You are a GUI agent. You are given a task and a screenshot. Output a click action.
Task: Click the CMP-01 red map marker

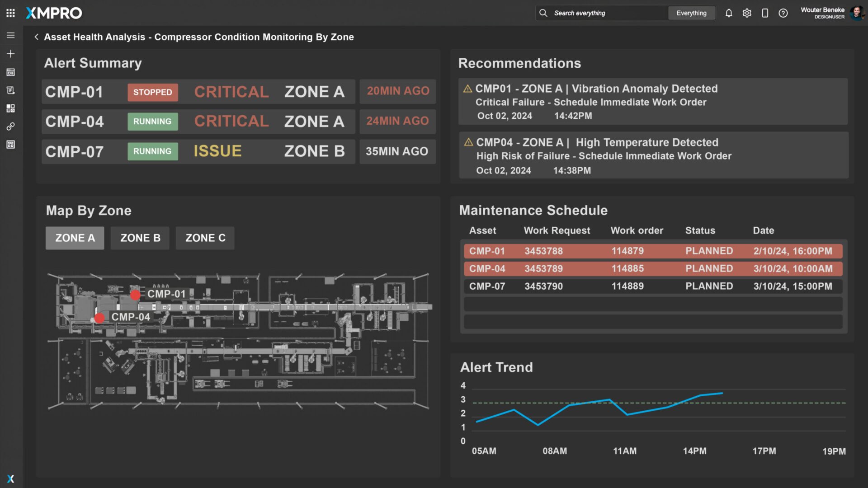coord(135,295)
